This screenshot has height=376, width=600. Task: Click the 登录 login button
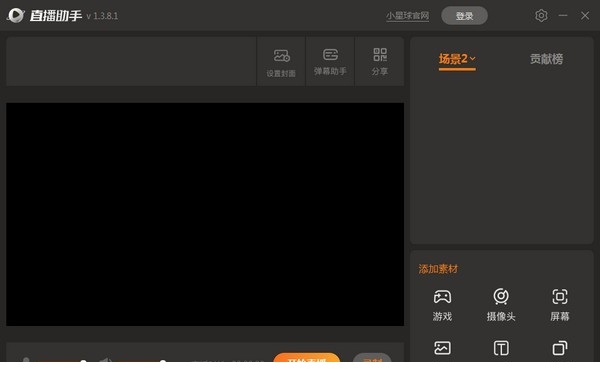[x=464, y=16]
